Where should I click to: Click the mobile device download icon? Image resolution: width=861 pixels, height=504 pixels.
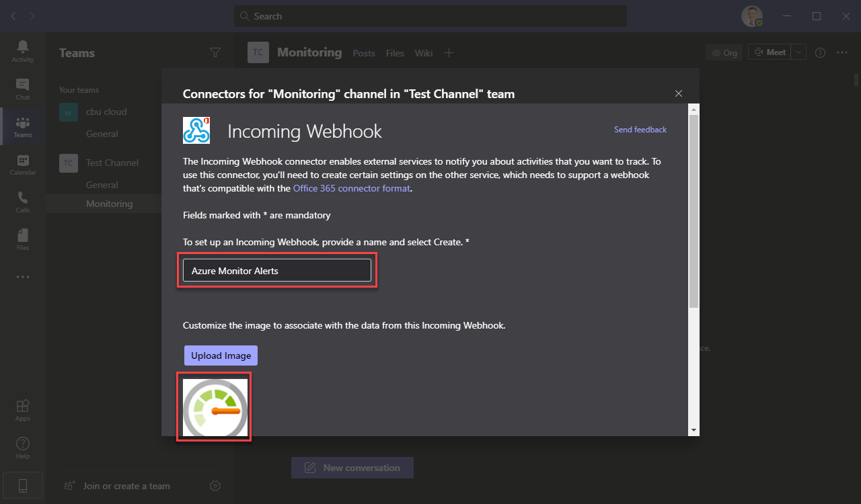[23, 485]
